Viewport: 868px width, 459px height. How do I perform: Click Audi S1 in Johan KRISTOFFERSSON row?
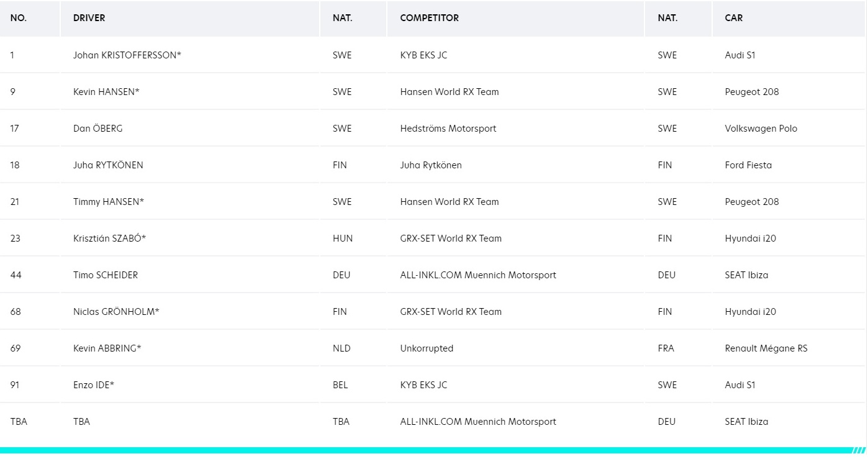(740, 55)
